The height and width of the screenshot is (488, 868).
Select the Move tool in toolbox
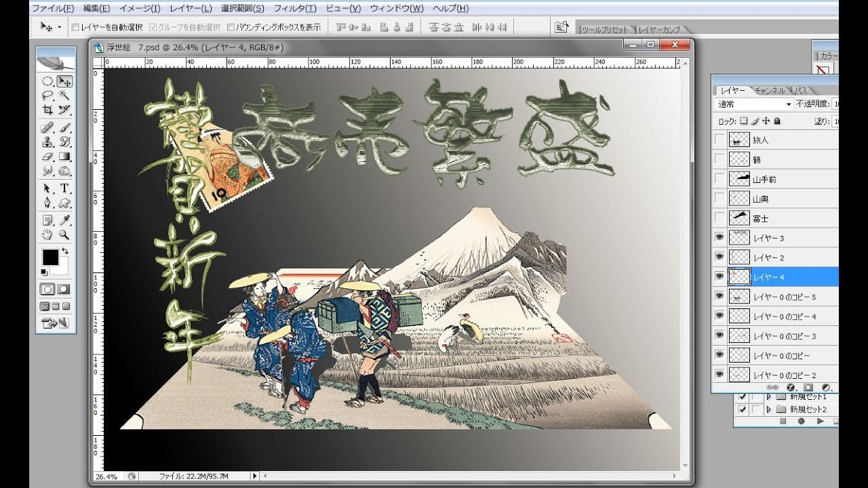[64, 82]
